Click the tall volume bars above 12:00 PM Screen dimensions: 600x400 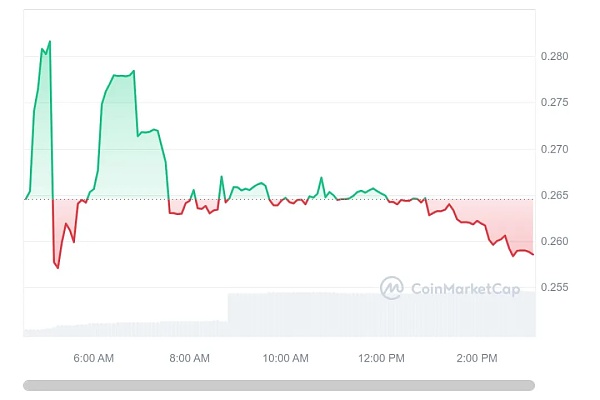381,314
